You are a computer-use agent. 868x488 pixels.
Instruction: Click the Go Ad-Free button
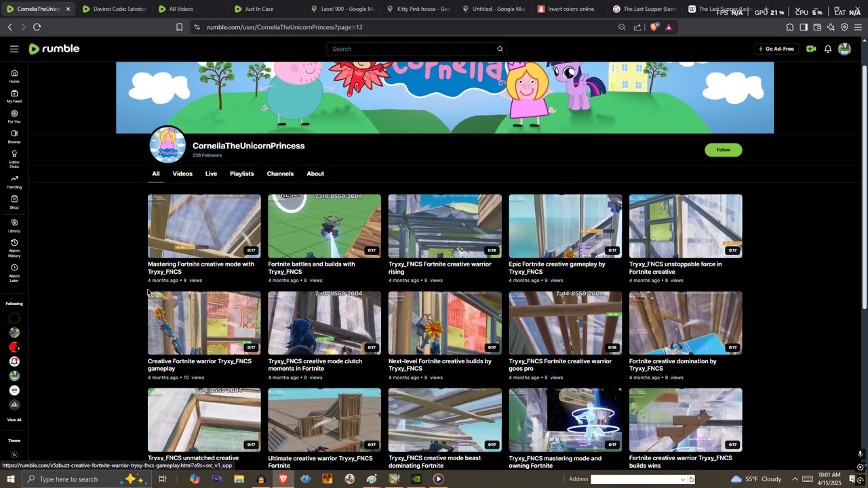tap(776, 49)
